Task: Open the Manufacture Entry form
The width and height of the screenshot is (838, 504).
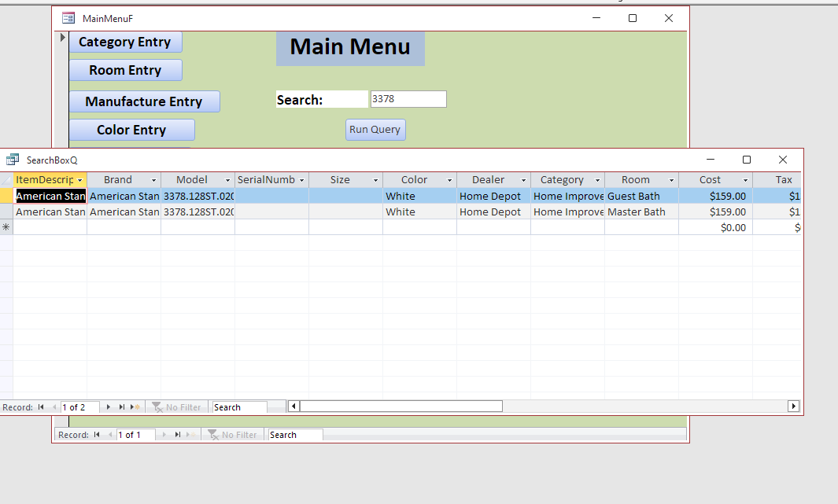Action: [144, 101]
